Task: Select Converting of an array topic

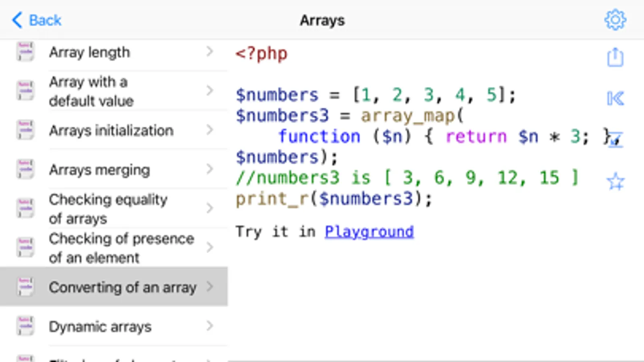Action: [114, 287]
